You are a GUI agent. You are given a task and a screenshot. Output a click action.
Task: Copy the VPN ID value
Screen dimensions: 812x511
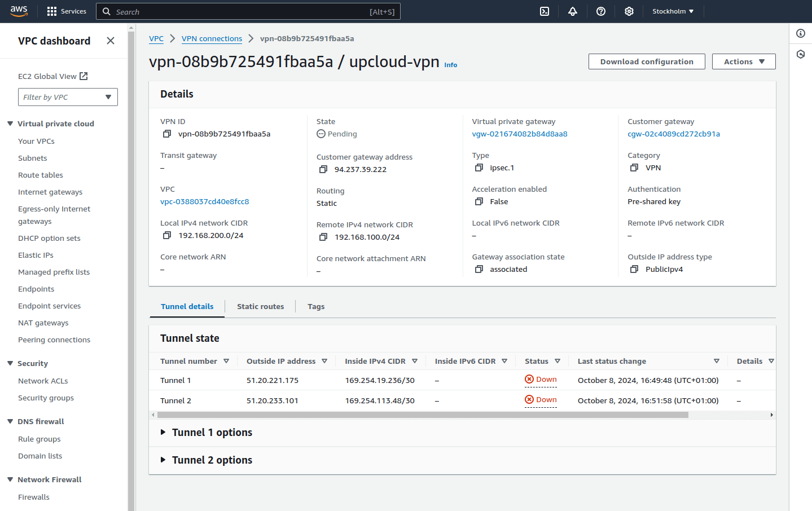pos(167,134)
